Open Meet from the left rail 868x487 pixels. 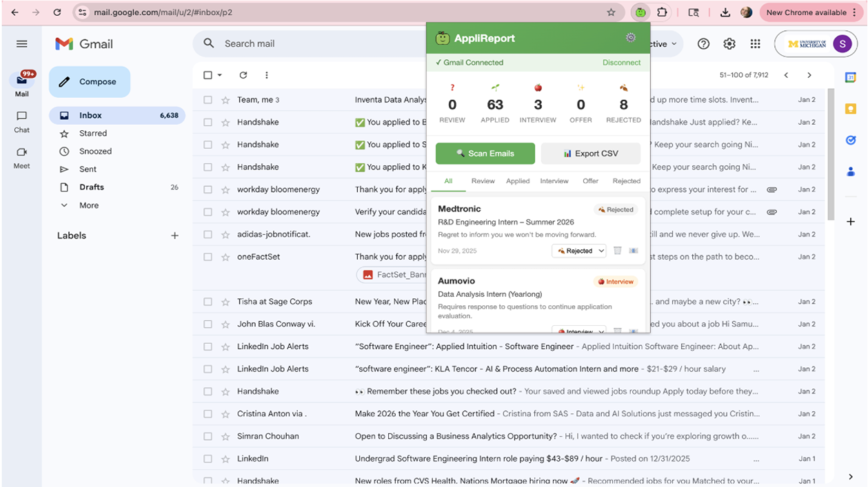click(x=22, y=158)
